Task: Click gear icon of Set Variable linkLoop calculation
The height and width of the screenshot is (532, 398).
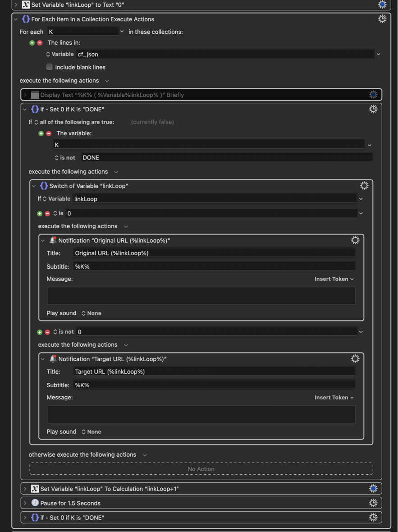Action: [x=373, y=489]
